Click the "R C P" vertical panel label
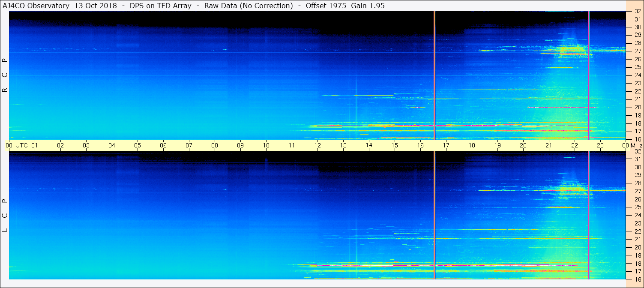This screenshot has height=288, width=644. point(5,75)
